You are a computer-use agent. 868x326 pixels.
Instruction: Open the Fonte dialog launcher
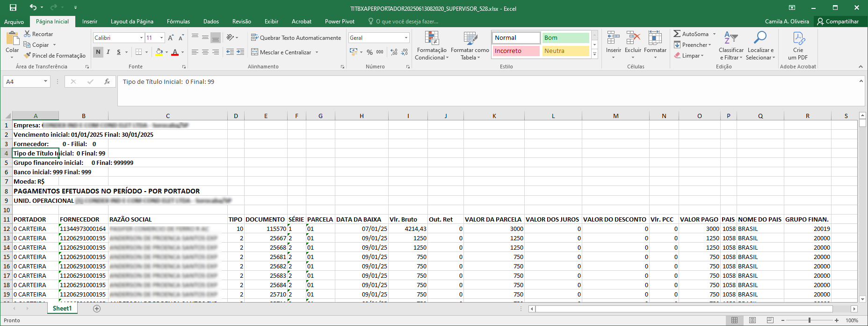(184, 67)
